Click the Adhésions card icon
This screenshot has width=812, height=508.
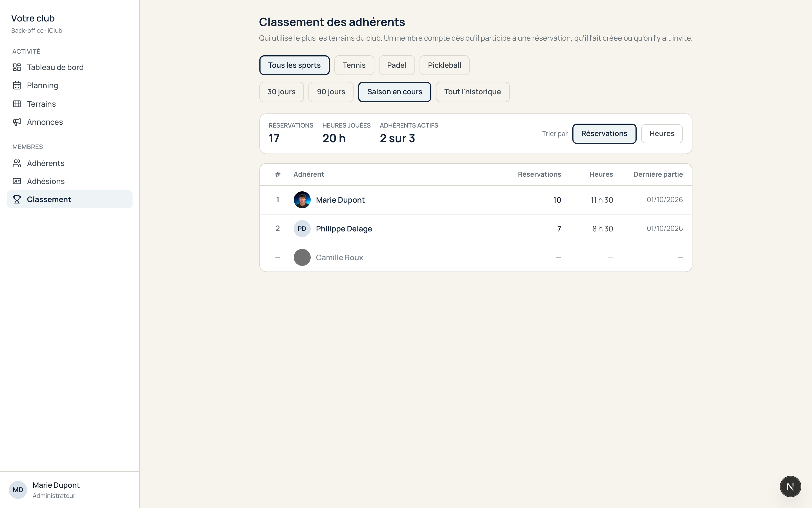click(17, 181)
